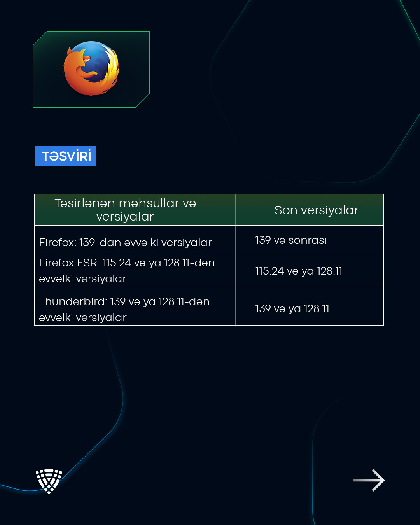This screenshot has height=525, width=420.
Task: Select the TƏSVİRİ blue label
Action: (65, 156)
